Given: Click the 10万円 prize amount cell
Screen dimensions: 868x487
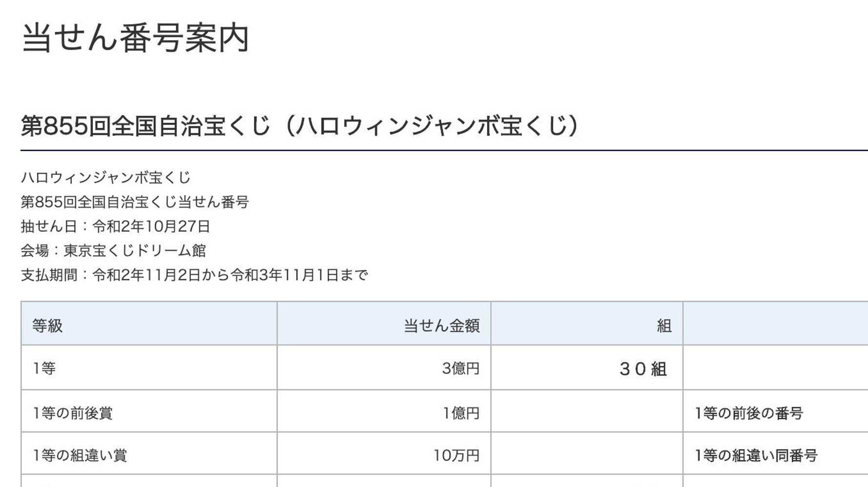Looking at the screenshot, I should [x=456, y=455].
